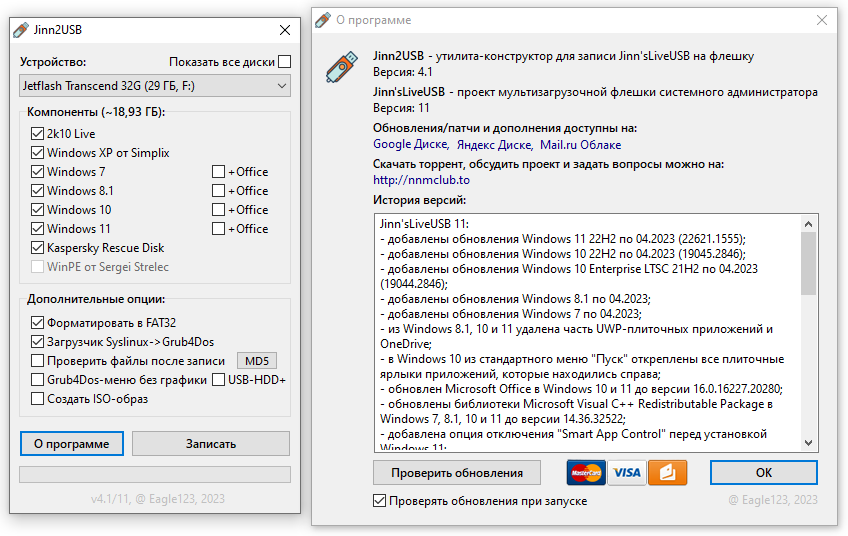Click the orange wallet payment icon

point(667,473)
